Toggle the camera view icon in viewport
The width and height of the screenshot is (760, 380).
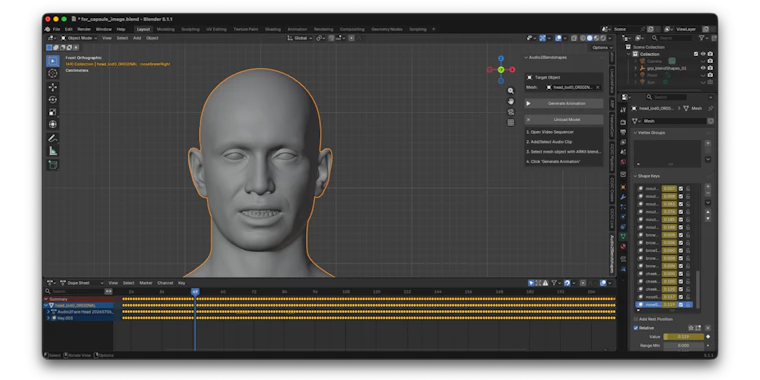[510, 112]
